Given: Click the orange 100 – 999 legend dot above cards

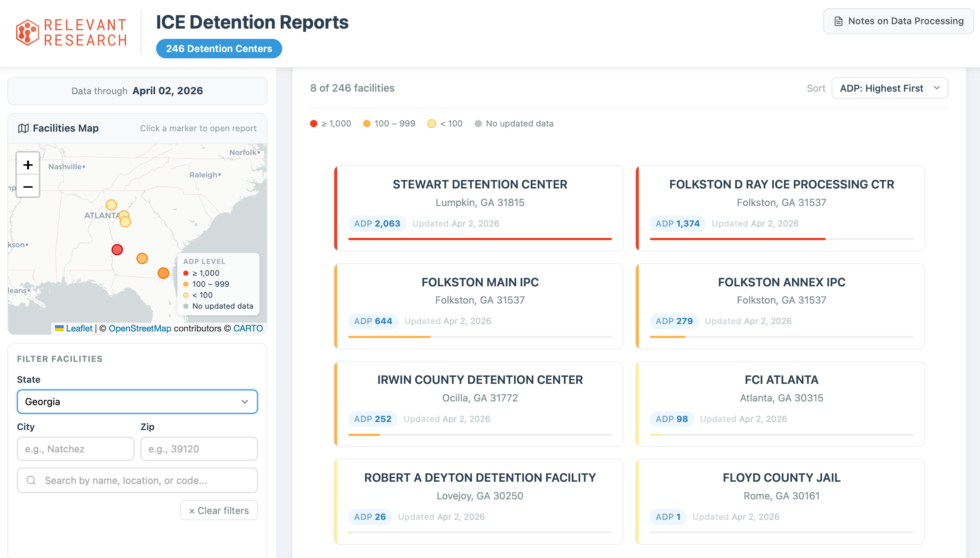Looking at the screenshot, I should pos(366,124).
